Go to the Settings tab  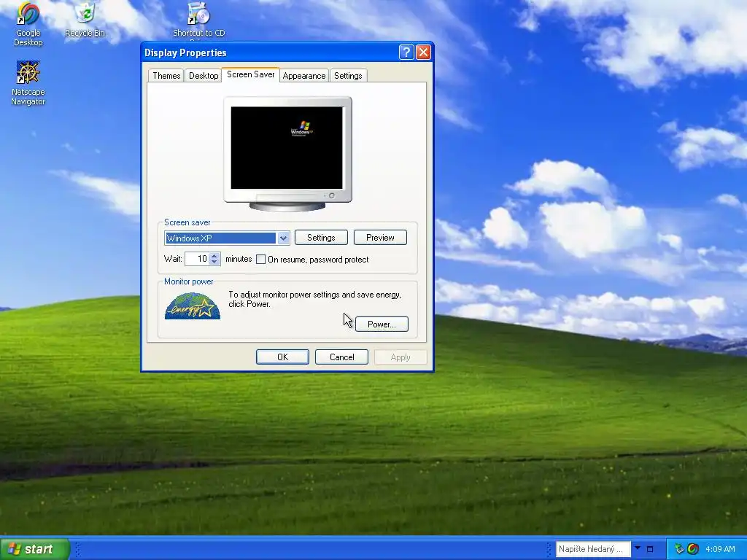(x=348, y=76)
